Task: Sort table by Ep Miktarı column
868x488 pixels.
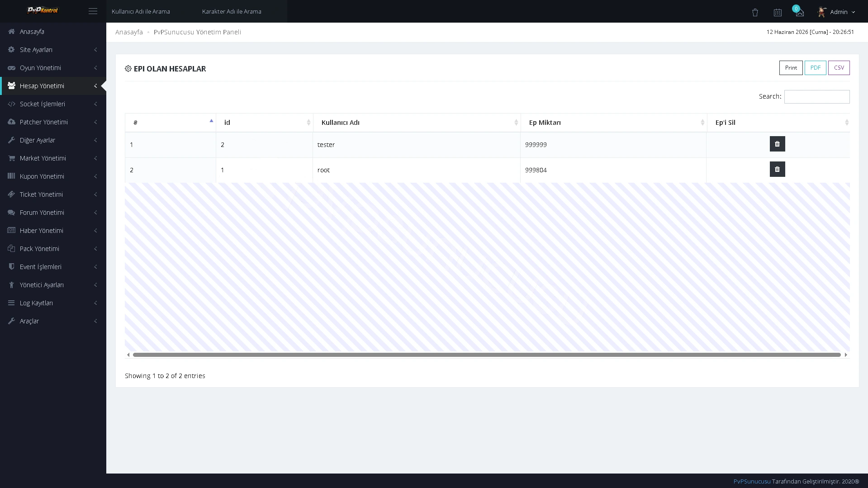Action: click(x=614, y=123)
